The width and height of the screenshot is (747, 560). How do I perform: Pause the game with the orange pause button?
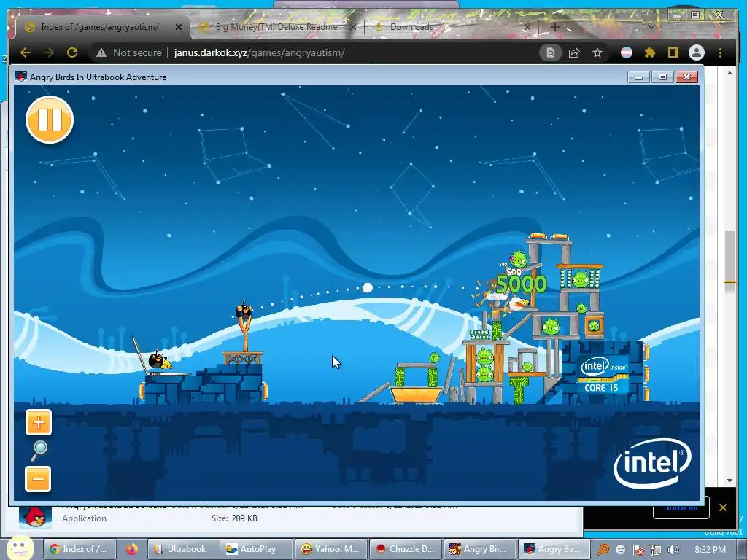point(50,120)
